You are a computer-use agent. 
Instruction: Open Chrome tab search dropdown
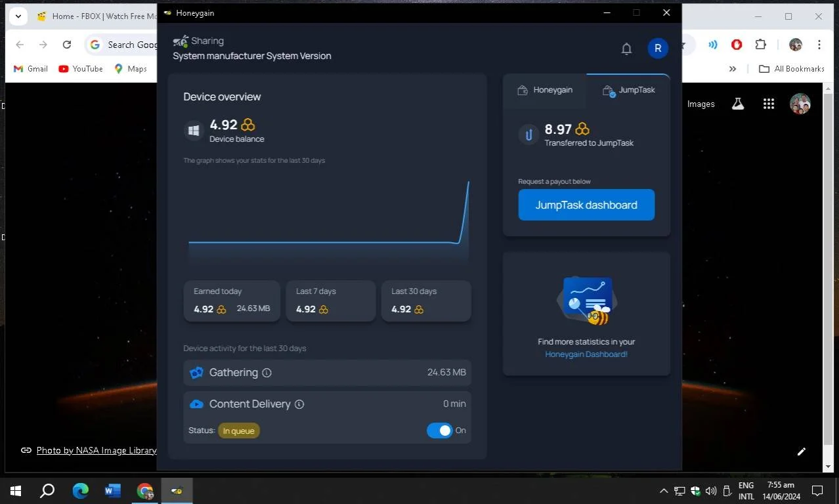18,16
